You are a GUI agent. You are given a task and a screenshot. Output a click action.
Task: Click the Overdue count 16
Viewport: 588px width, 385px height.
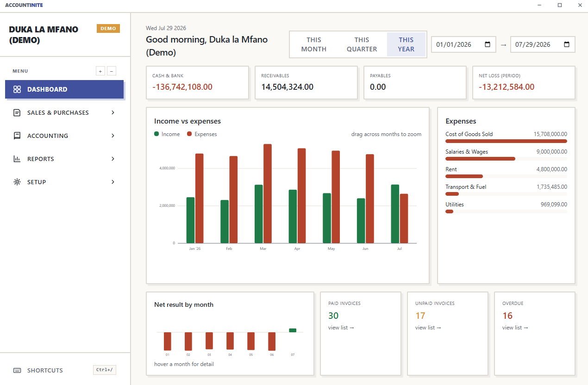click(507, 316)
